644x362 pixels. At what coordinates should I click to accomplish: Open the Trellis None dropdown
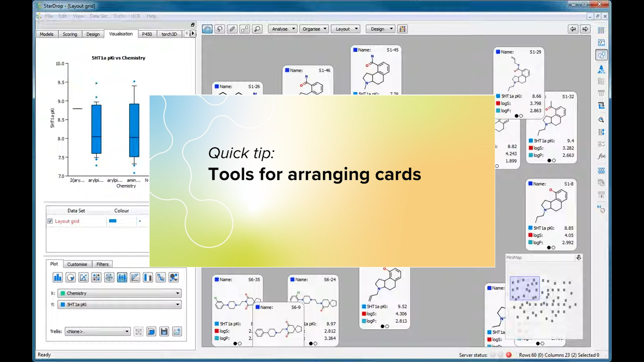[x=98, y=331]
